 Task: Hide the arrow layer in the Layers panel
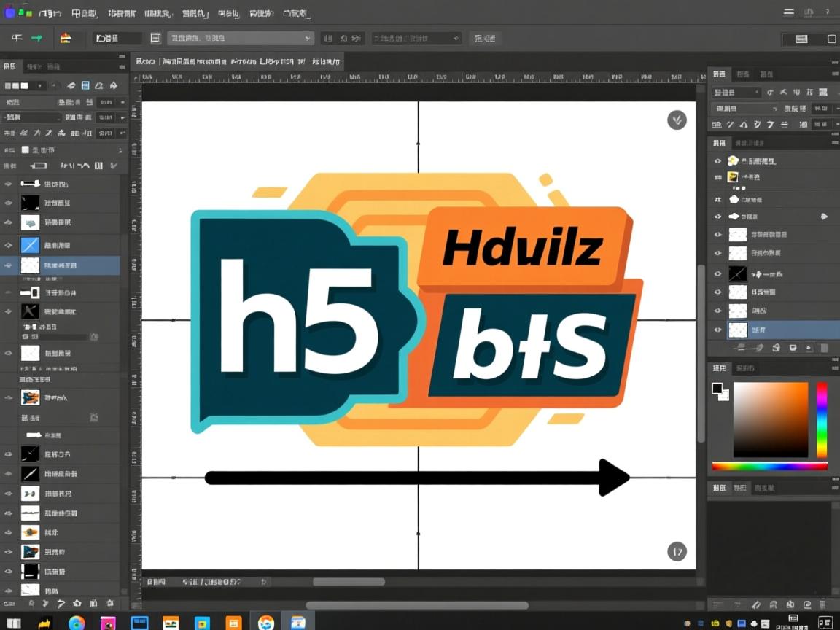click(x=717, y=216)
